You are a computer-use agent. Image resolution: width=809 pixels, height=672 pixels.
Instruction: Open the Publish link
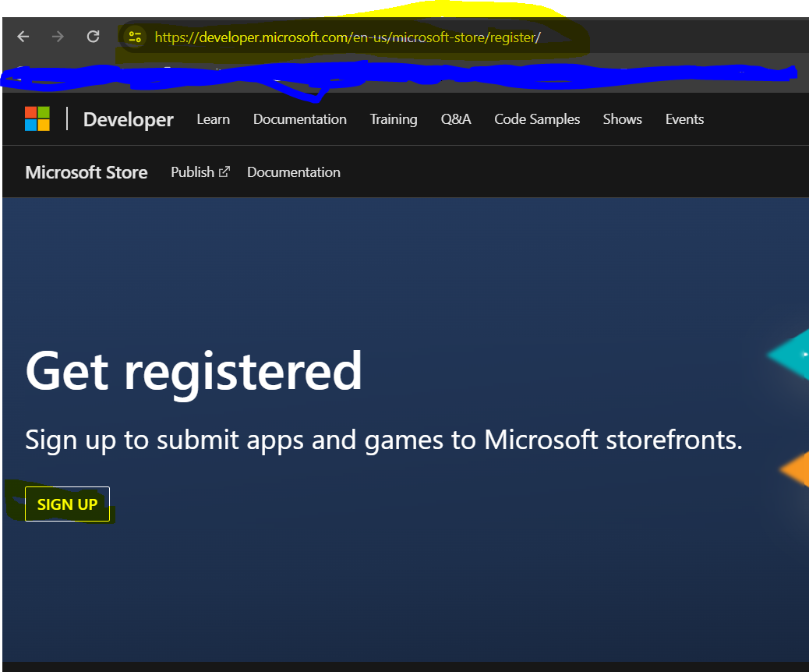pos(200,172)
